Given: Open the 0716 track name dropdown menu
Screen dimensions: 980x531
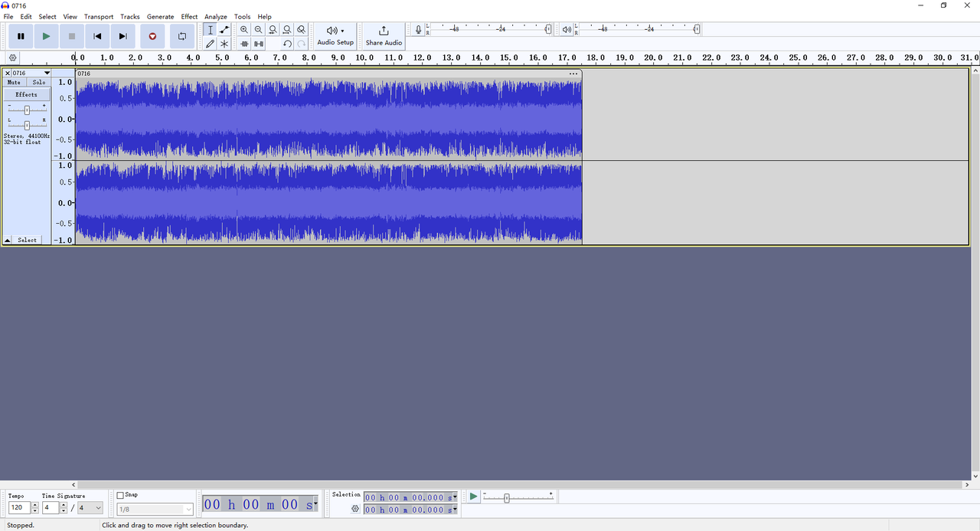Looking at the screenshot, I should click(31, 74).
